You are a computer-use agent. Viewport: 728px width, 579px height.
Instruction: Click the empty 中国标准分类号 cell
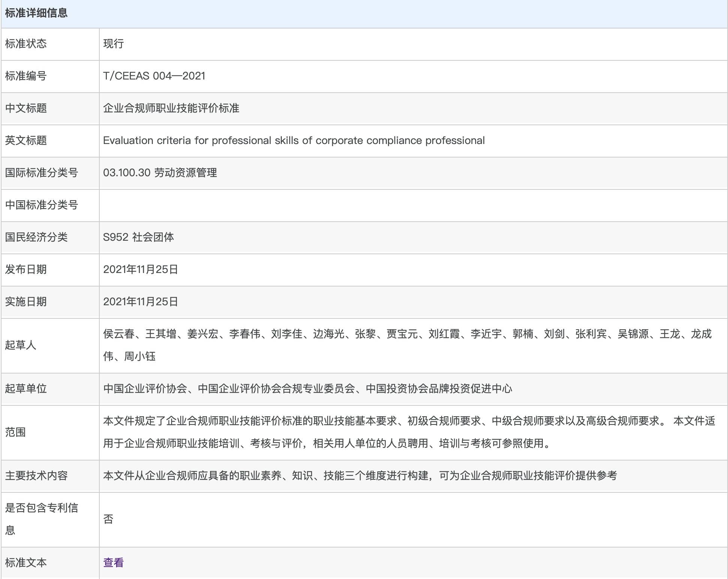point(262,205)
